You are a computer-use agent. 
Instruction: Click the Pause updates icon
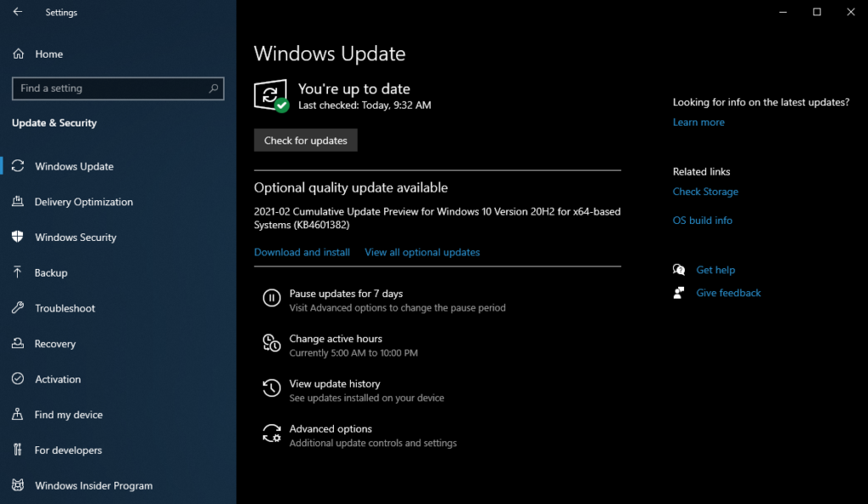271,298
